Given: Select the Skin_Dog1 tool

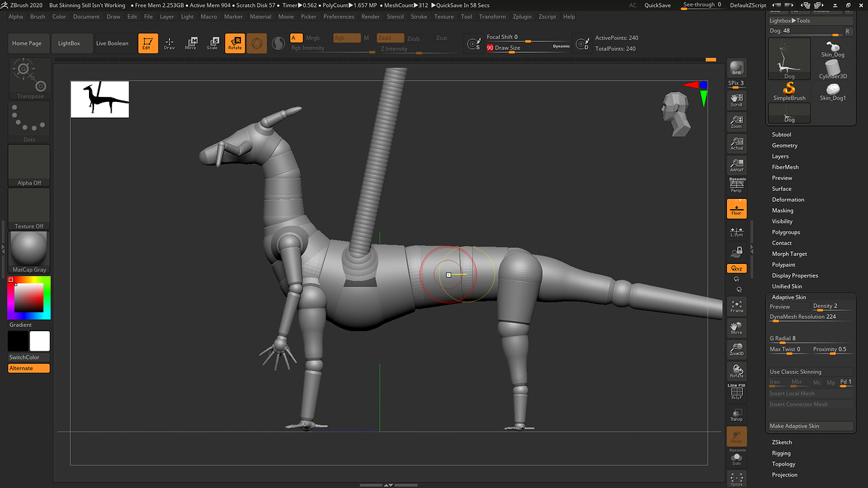Looking at the screenshot, I should pyautogui.click(x=833, y=91).
